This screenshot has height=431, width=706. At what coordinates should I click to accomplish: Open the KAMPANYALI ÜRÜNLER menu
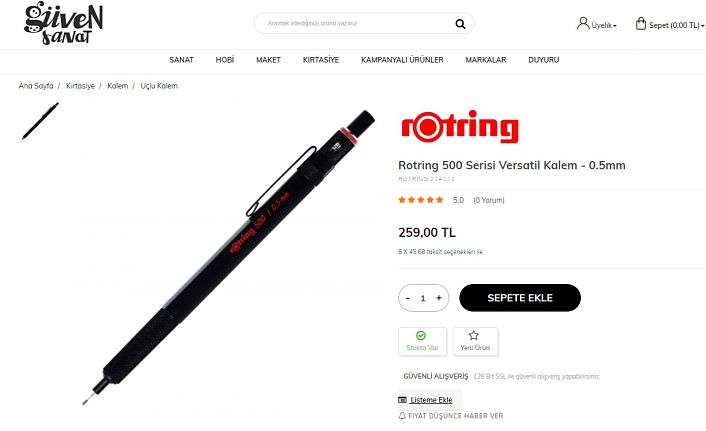click(402, 60)
